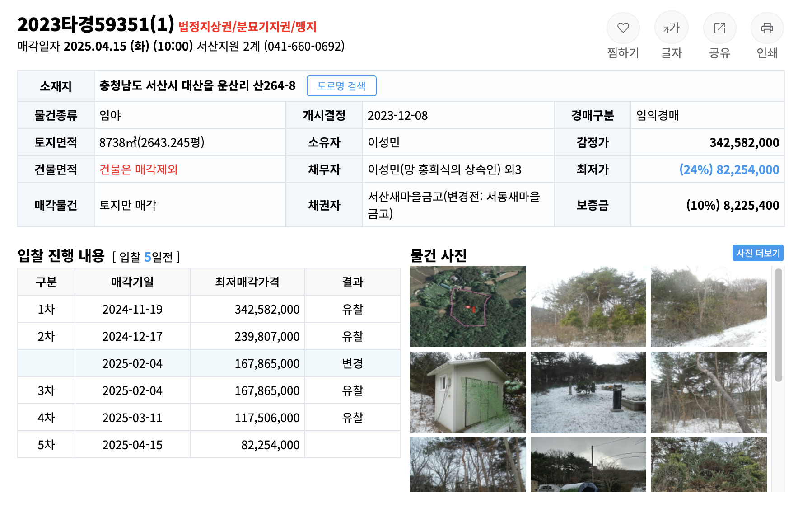Click the blue 최저가 (24%) 82,254,000
This screenshot has width=812, height=508.
point(729,170)
